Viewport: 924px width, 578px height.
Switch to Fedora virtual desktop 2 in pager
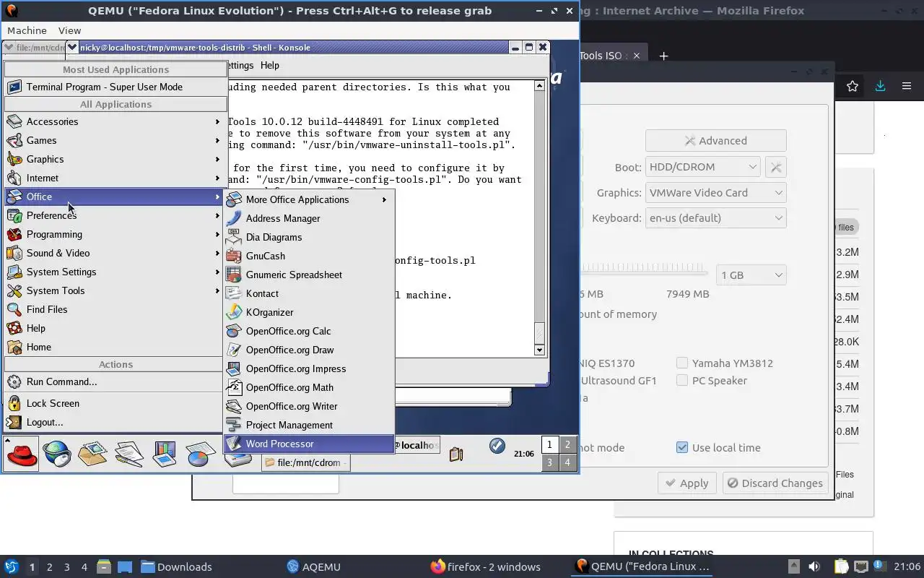coord(567,445)
